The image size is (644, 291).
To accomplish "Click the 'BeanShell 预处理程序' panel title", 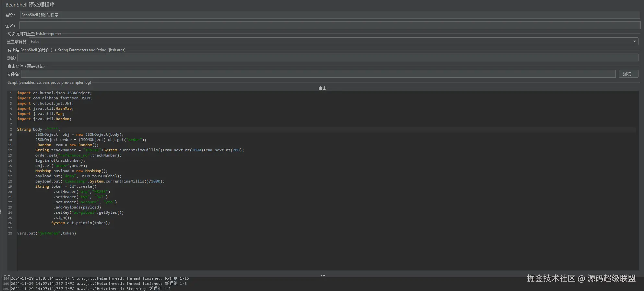I will (30, 5).
